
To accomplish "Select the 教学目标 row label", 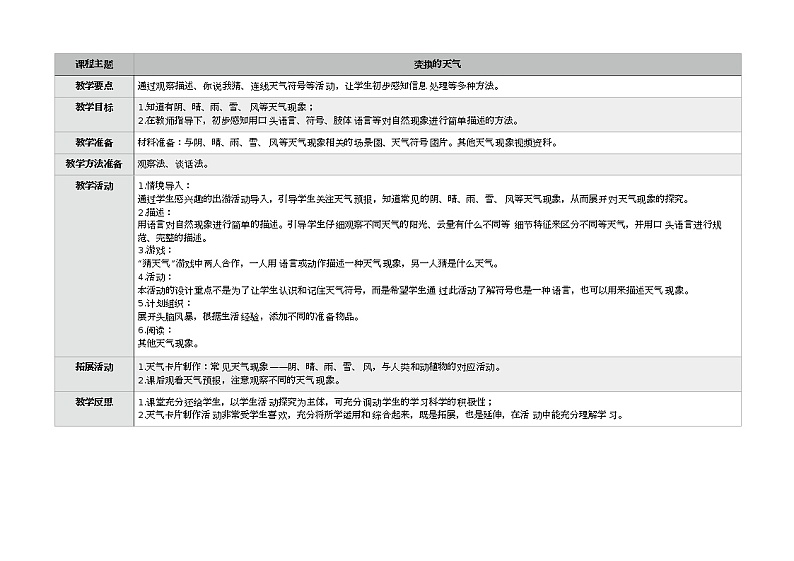I will coord(94,107).
